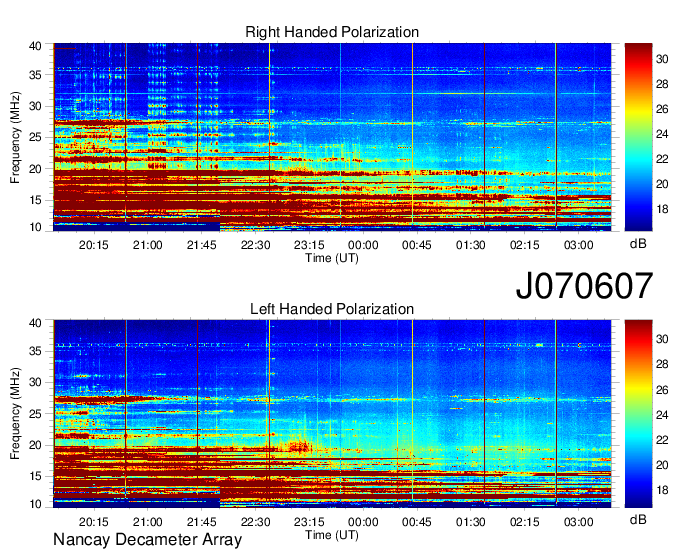
Task: Click the 'Left Handed Polarization' title
Action: click(x=332, y=309)
